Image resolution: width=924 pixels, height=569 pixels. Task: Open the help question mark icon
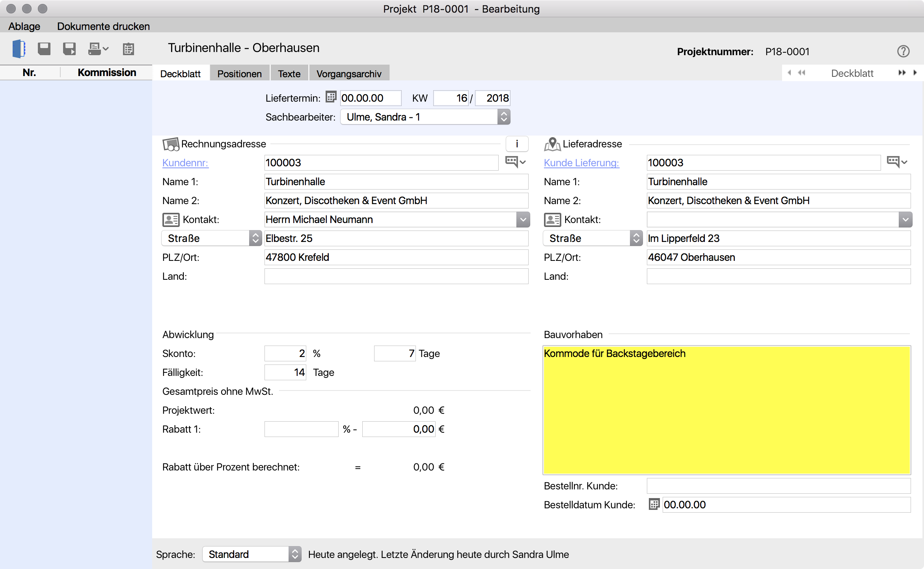coord(903,51)
